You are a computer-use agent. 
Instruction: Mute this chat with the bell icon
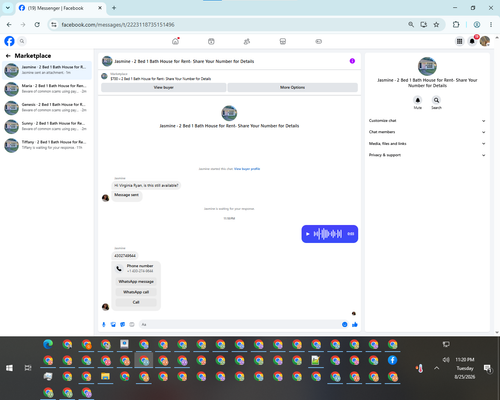(417, 100)
